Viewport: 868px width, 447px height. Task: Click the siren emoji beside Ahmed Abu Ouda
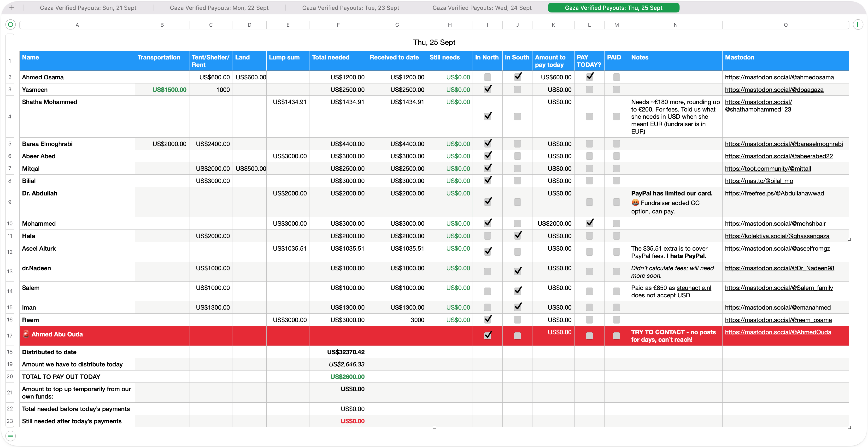tap(26, 334)
